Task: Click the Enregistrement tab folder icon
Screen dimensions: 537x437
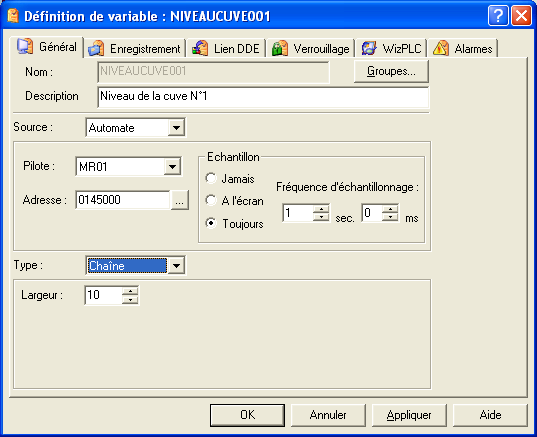Action: tap(96, 48)
